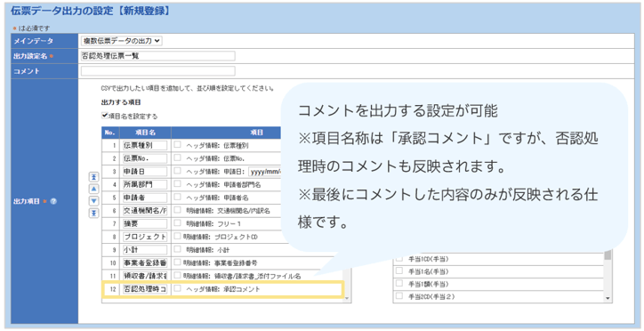Check the 手当1CD(手当) checkbox

coord(398,259)
